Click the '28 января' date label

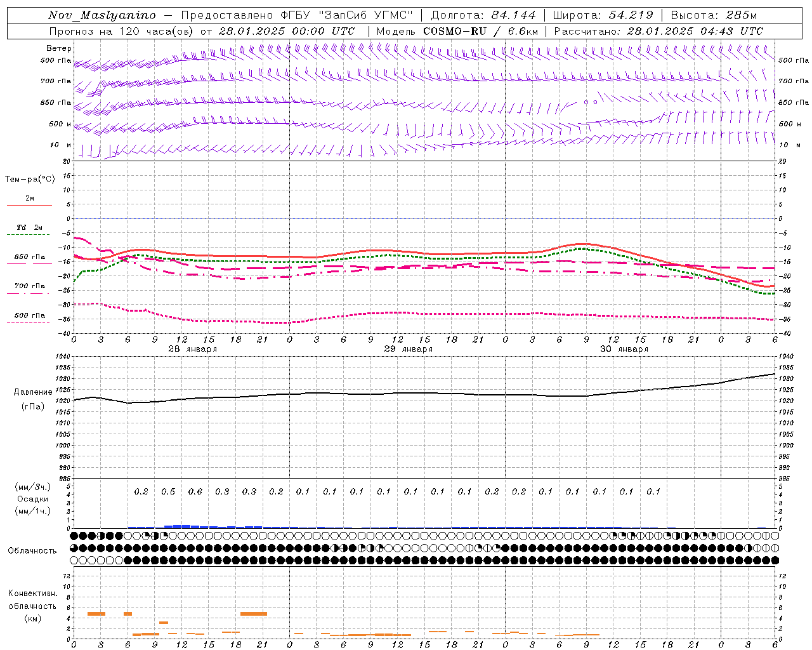pyautogui.click(x=193, y=349)
